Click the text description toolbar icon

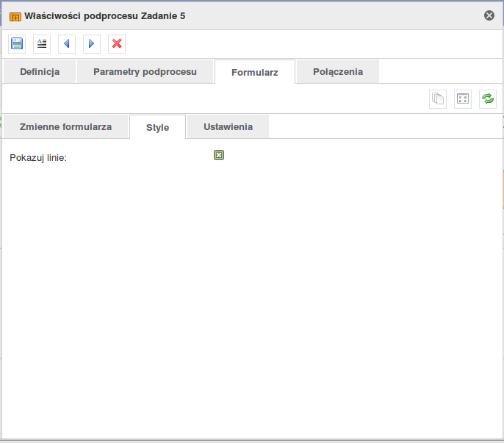pos(42,44)
